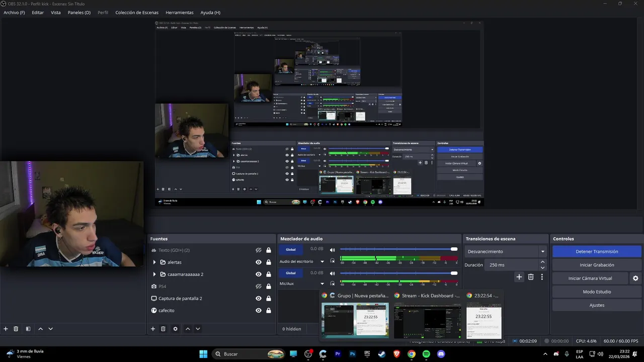The width and height of the screenshot is (644, 362).
Task: Mute Mic/Aux speaker icon
Action: (332, 273)
